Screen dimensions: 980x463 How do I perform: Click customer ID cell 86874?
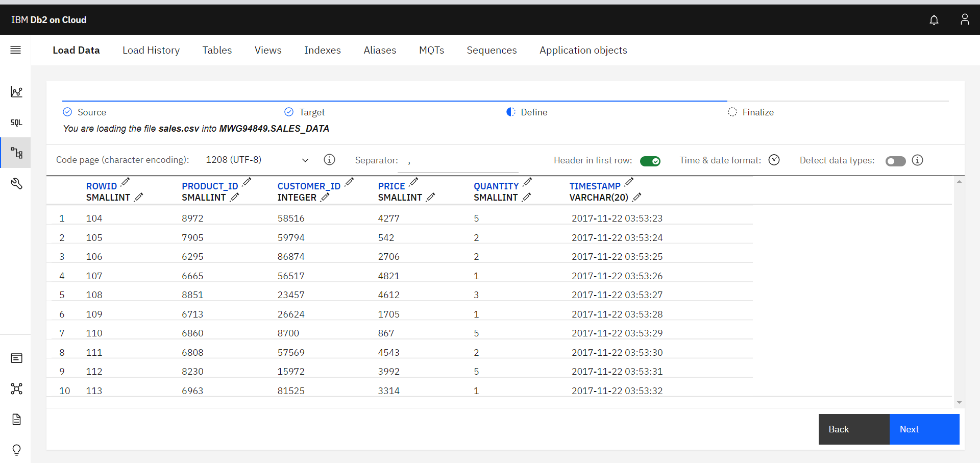pyautogui.click(x=291, y=257)
